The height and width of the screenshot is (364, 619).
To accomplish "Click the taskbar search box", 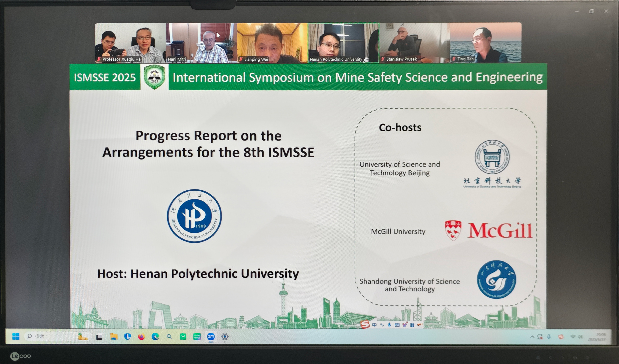I will pos(58,336).
